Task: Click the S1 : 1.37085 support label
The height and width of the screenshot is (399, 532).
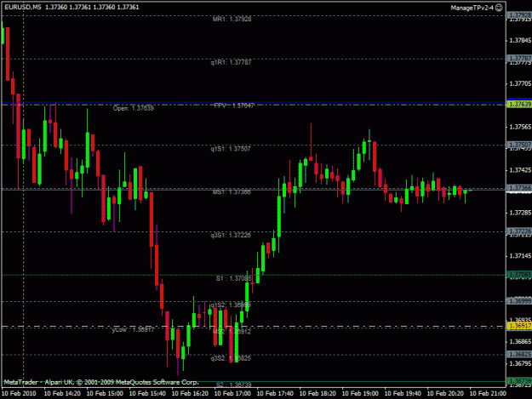Action: click(x=234, y=278)
